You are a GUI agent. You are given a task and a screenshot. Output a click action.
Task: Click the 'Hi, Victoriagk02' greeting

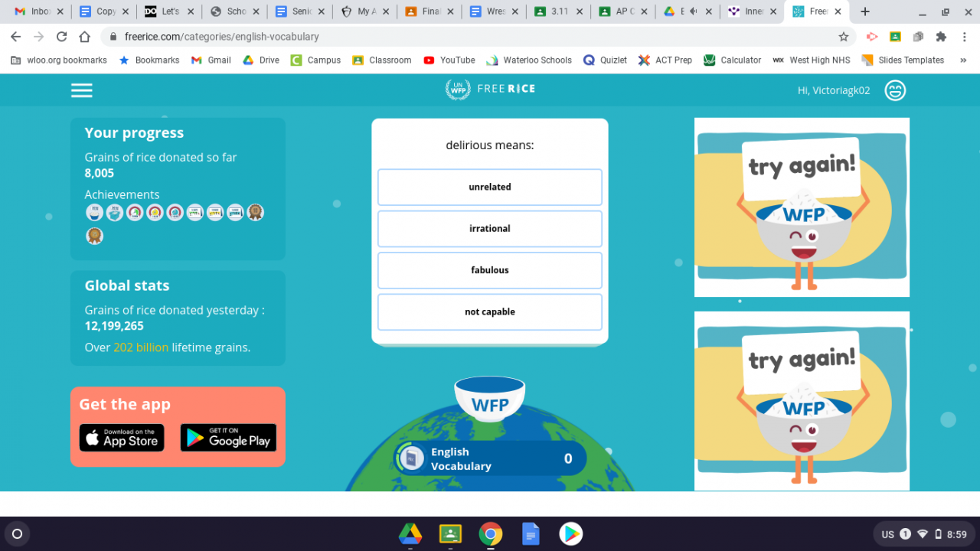(834, 90)
